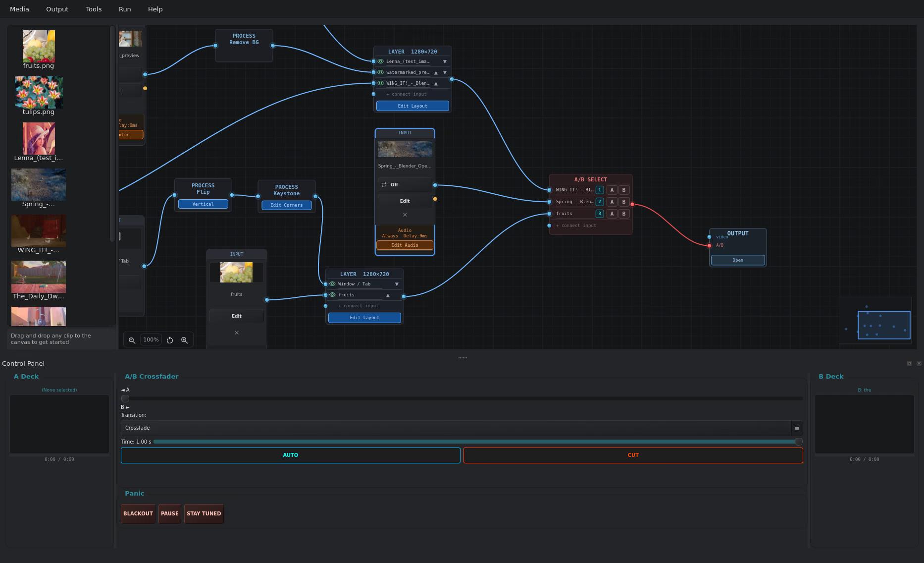Image resolution: width=924 pixels, height=563 pixels.
Task: Open the Output menu
Action: tap(57, 9)
